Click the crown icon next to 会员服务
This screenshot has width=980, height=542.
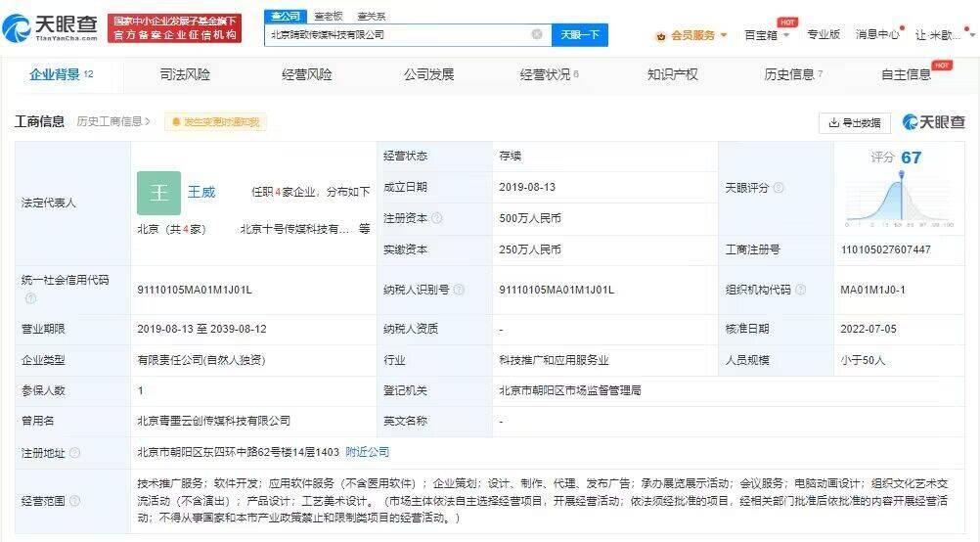pyautogui.click(x=660, y=36)
